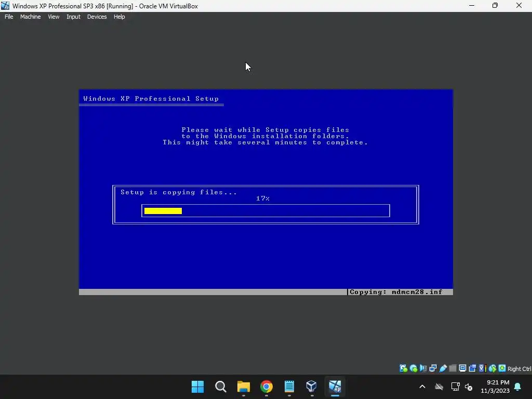This screenshot has width=532, height=399.
Task: Minimize the VirtualBox window
Action: pos(472,6)
